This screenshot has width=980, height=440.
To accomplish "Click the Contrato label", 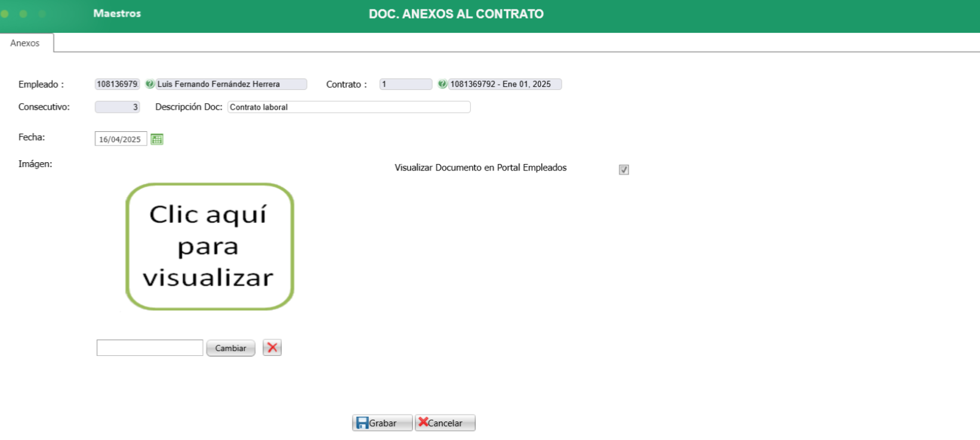I will (346, 84).
